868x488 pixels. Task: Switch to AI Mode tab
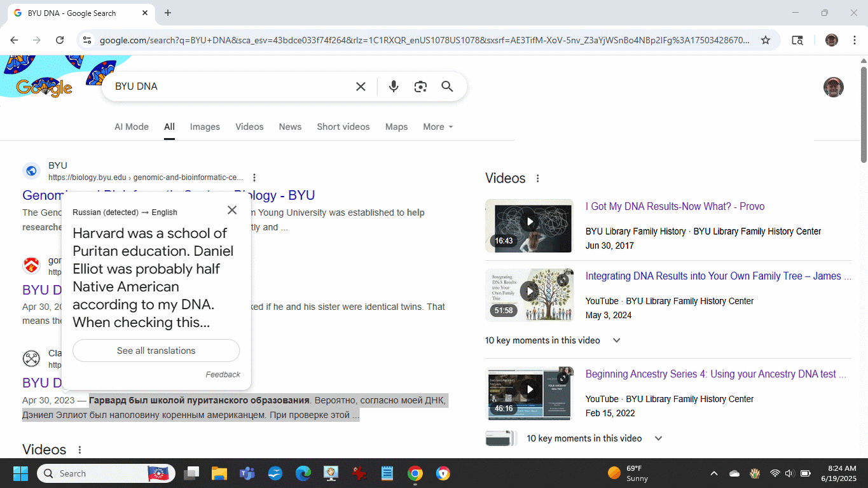(132, 127)
